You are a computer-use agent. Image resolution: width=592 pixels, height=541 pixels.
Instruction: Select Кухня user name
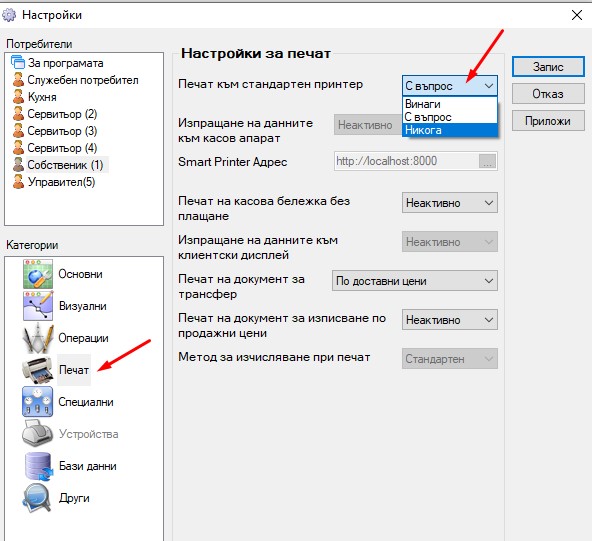(42, 97)
